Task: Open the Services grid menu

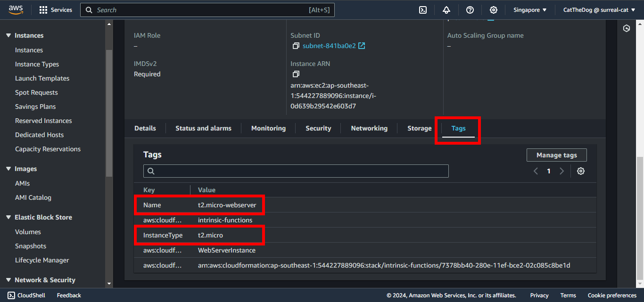Action: pyautogui.click(x=56, y=10)
